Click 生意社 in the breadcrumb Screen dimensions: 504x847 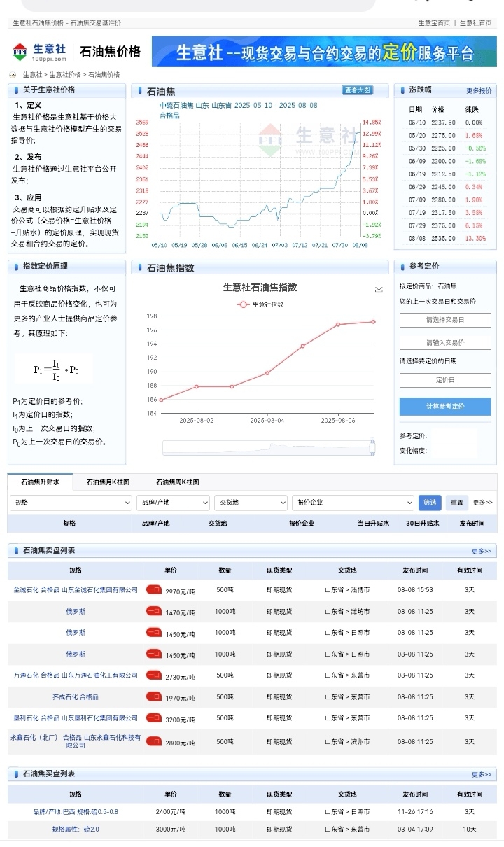(x=32, y=75)
